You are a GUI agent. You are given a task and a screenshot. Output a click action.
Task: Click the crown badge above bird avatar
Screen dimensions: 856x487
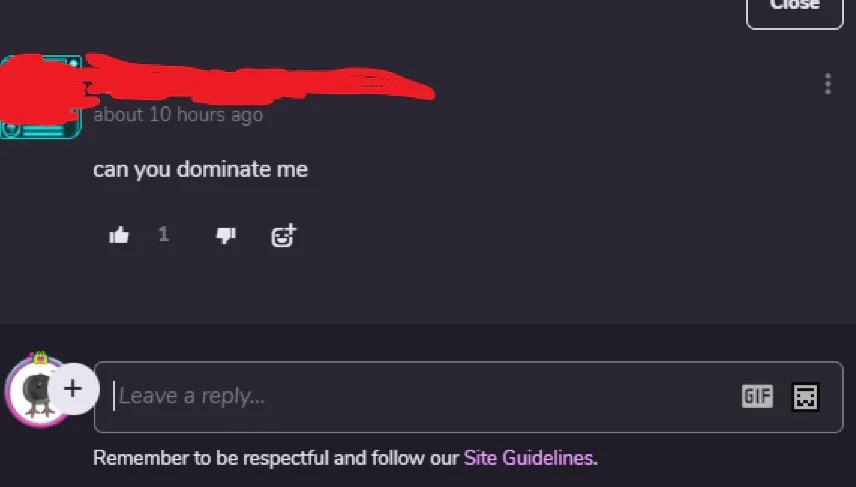(39, 356)
